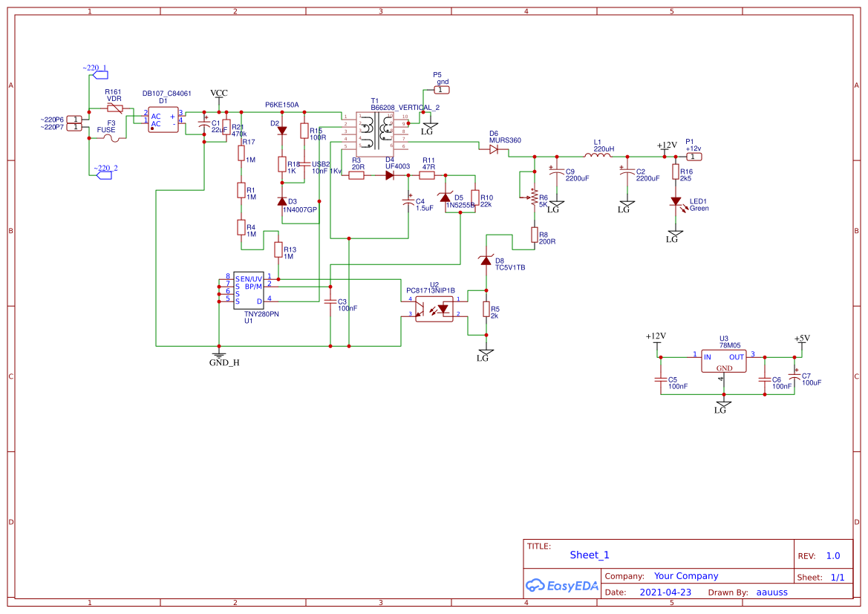Select the Sheet_1 title text

[x=589, y=555]
